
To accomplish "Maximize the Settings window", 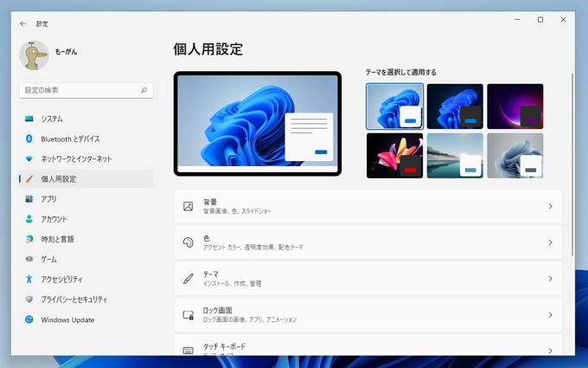I will tap(540, 20).
